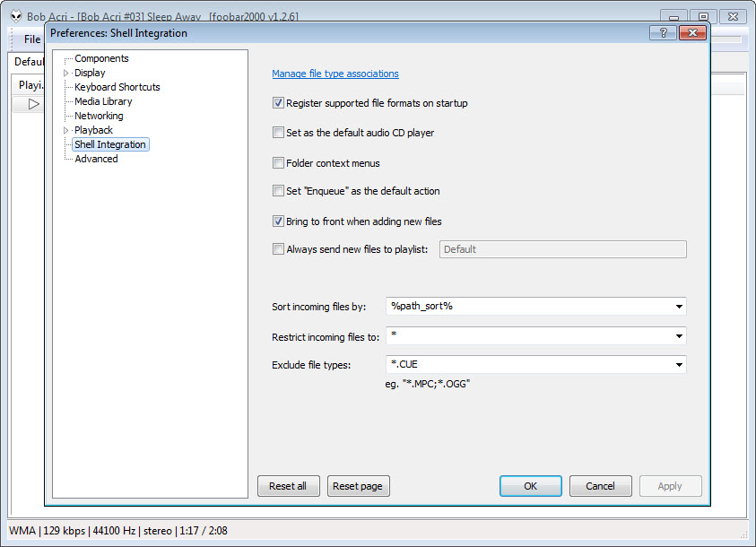
Task: Click the Playing column header in main window
Action: tap(29, 85)
